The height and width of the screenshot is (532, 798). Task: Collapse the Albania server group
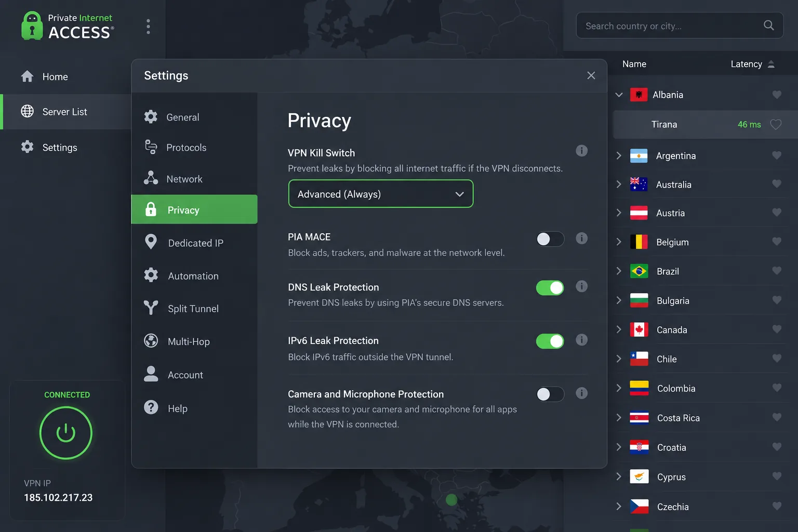coord(619,95)
